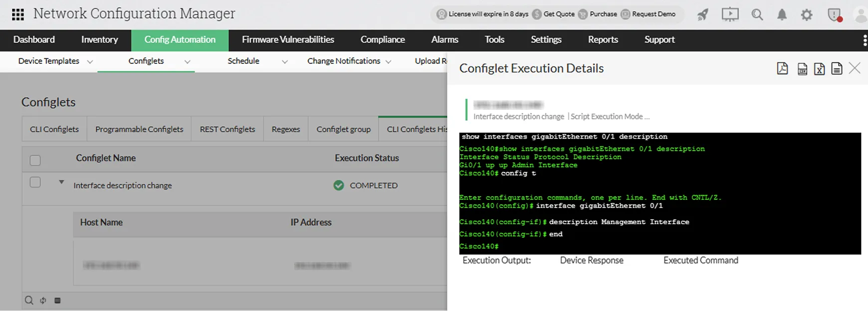Export execution details as CSV
Viewport: 868px width, 311px height.
802,69
